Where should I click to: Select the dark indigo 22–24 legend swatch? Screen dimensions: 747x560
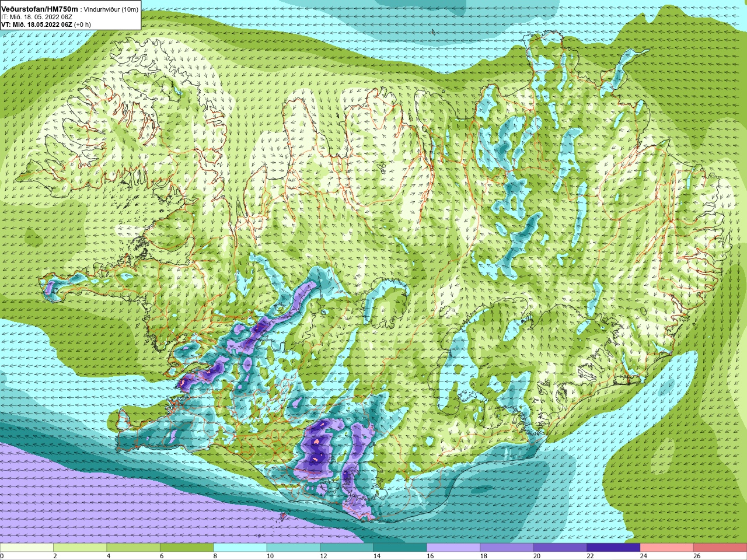[x=614, y=548]
